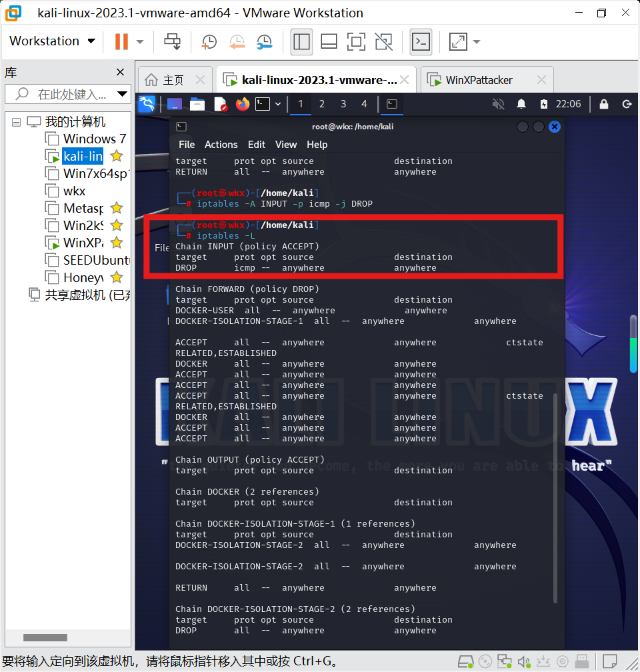
Task: Lock the Kali screen with padlock icon
Action: pos(604,104)
